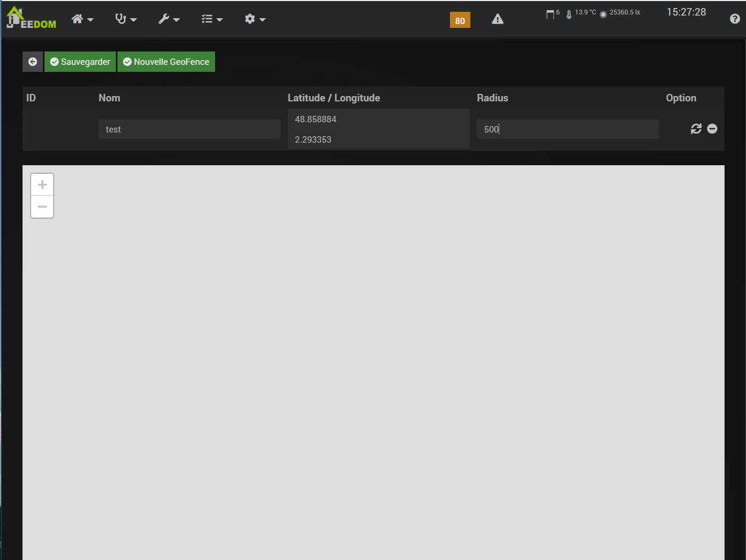Click the latitude field 48.858884
746x560 pixels.
(379, 119)
